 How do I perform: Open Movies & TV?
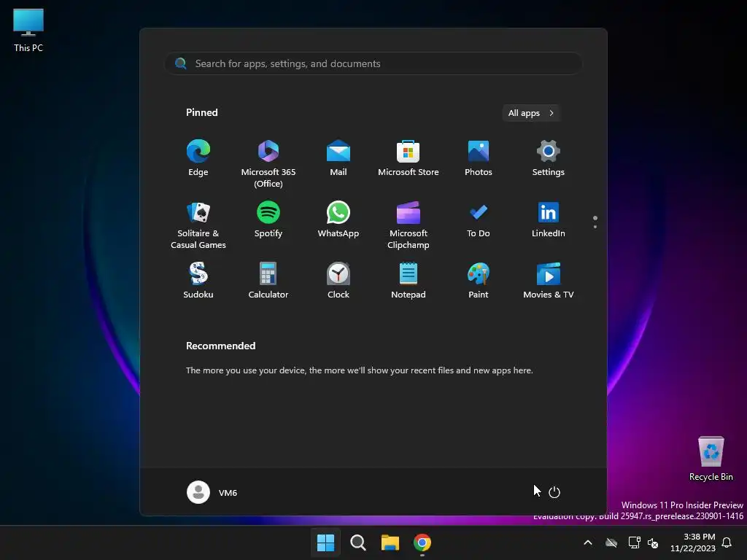coord(549,281)
